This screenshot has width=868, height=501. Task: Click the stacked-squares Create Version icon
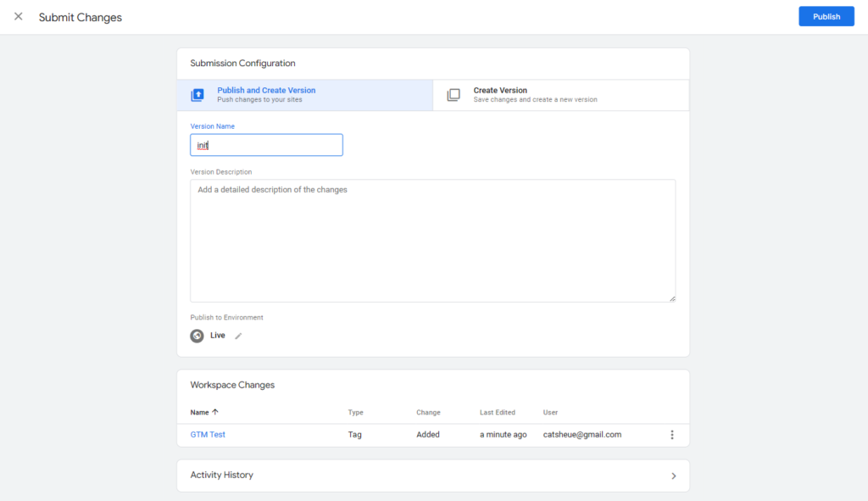[x=453, y=95]
